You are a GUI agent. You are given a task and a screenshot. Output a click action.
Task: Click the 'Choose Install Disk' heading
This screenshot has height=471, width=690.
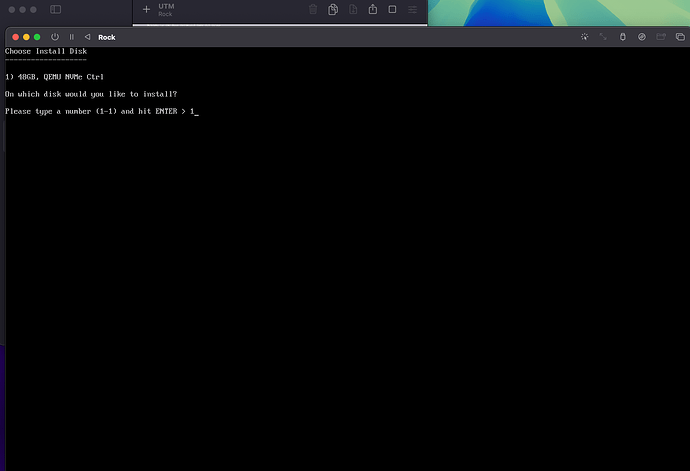[46, 51]
